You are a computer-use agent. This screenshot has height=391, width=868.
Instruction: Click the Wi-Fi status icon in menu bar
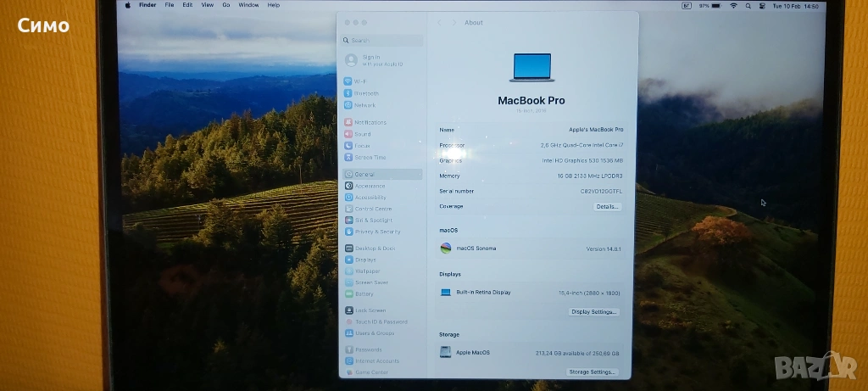(733, 6)
